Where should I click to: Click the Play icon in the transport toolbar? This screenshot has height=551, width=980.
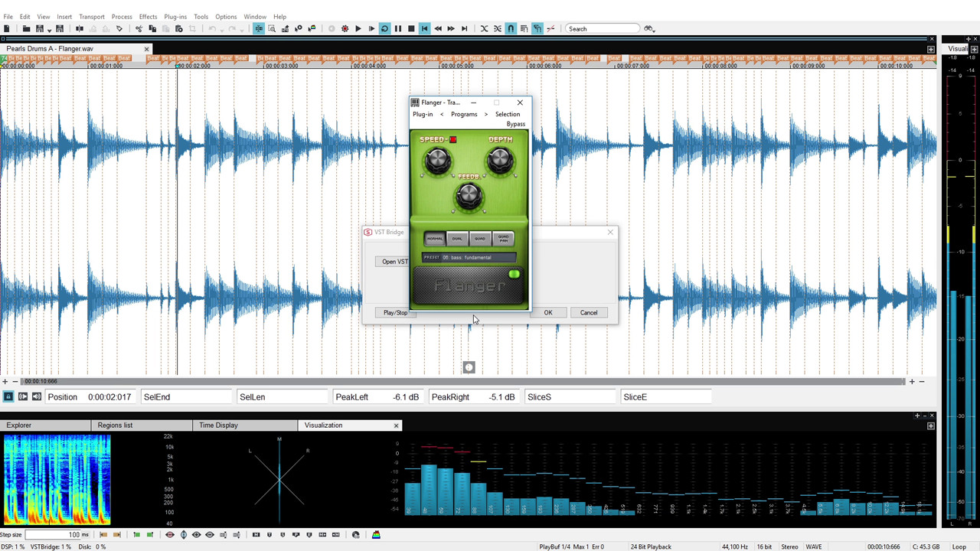358,28
